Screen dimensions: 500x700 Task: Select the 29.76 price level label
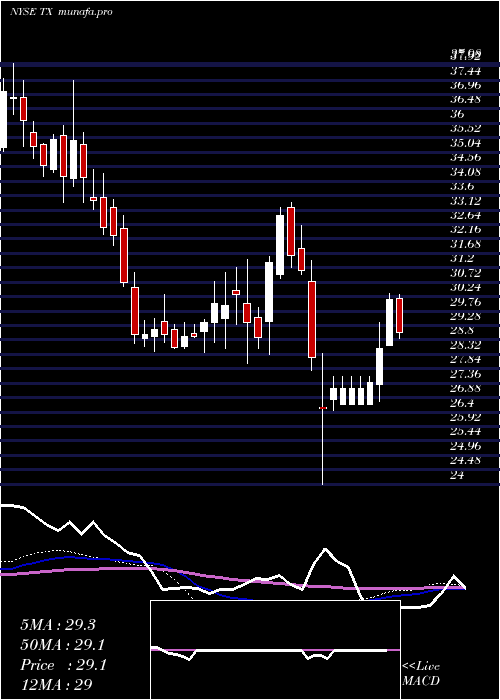[465, 302]
